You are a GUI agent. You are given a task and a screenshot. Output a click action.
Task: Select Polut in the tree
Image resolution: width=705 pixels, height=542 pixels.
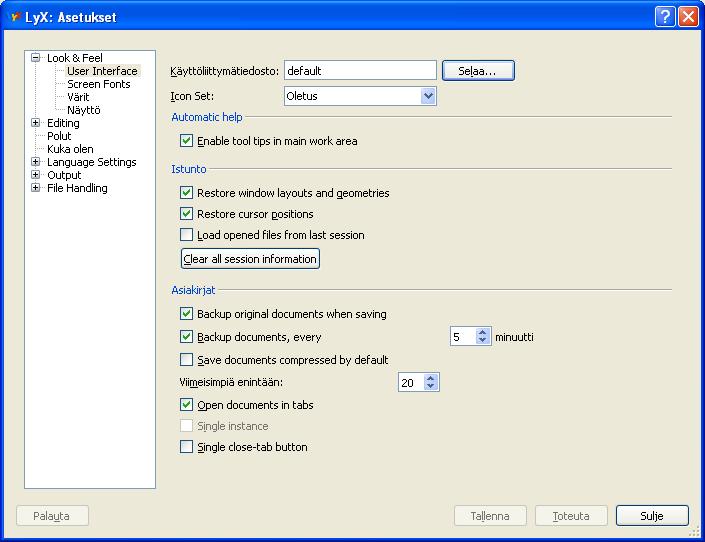click(x=59, y=136)
